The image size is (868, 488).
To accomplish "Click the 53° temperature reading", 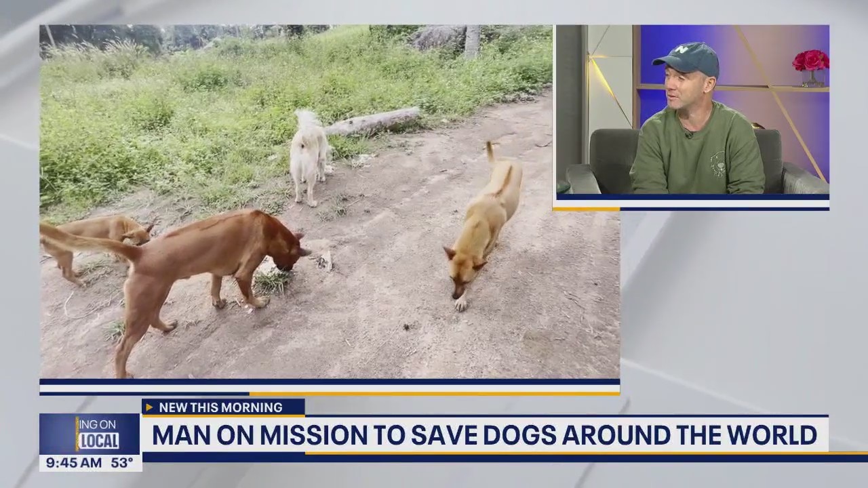I will (122, 463).
